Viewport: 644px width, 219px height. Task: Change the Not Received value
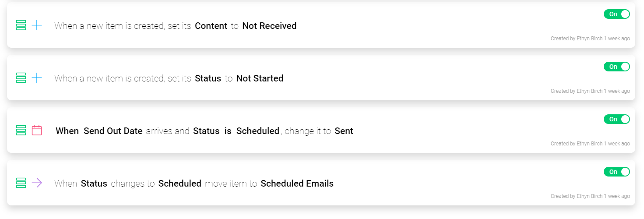coord(269,26)
